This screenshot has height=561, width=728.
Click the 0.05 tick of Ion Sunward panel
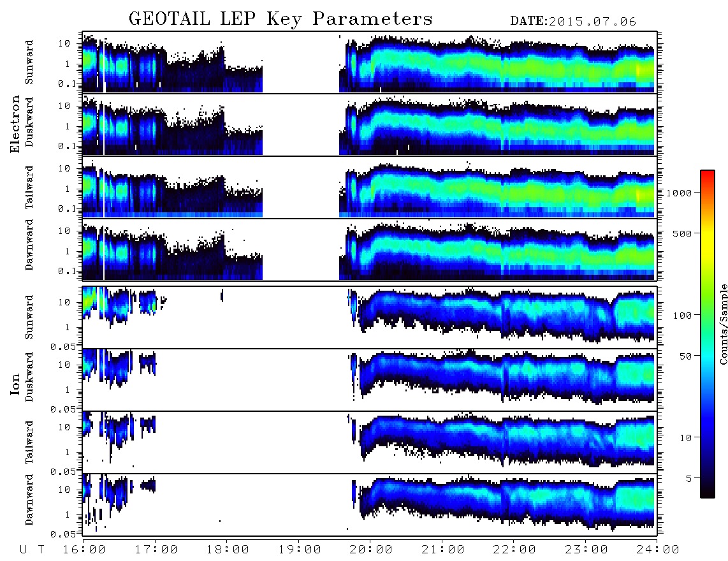click(x=63, y=347)
